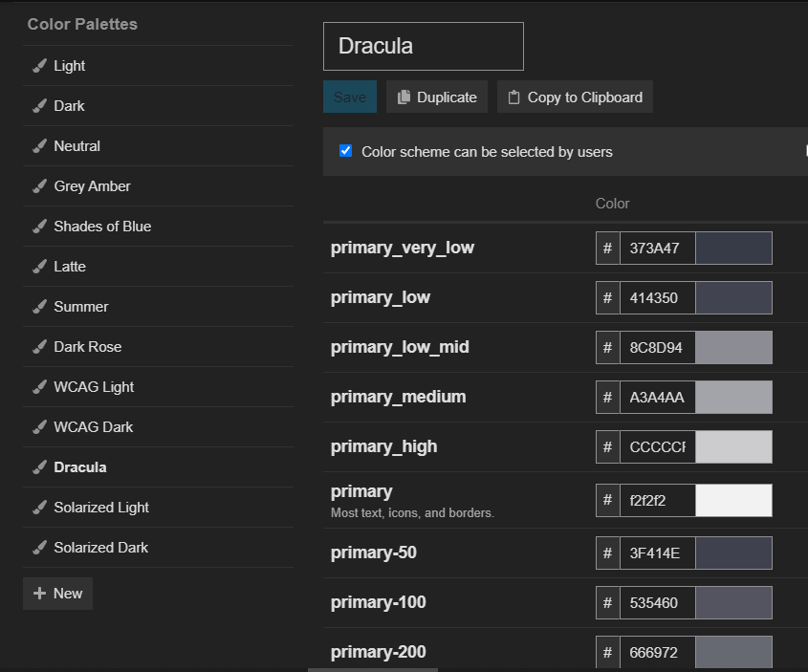The height and width of the screenshot is (672, 808).
Task: Click the brush icon beside Dark palette
Action: pyautogui.click(x=39, y=105)
